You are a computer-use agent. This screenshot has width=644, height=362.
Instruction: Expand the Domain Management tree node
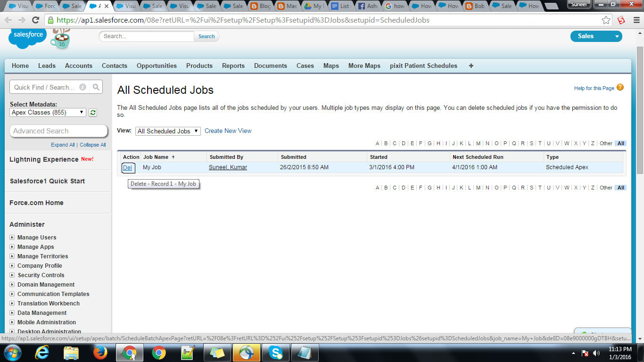(12, 285)
